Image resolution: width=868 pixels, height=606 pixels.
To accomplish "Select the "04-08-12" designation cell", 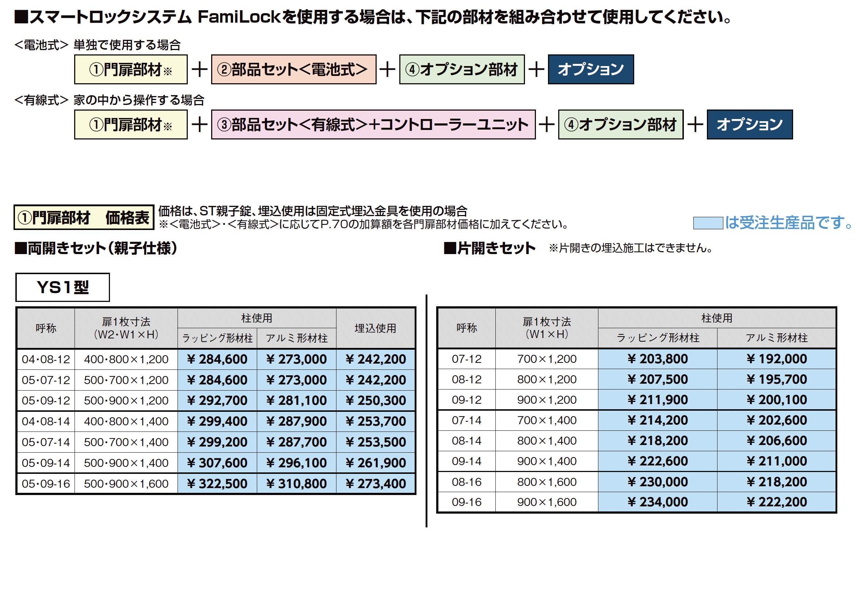I will 46,359.
